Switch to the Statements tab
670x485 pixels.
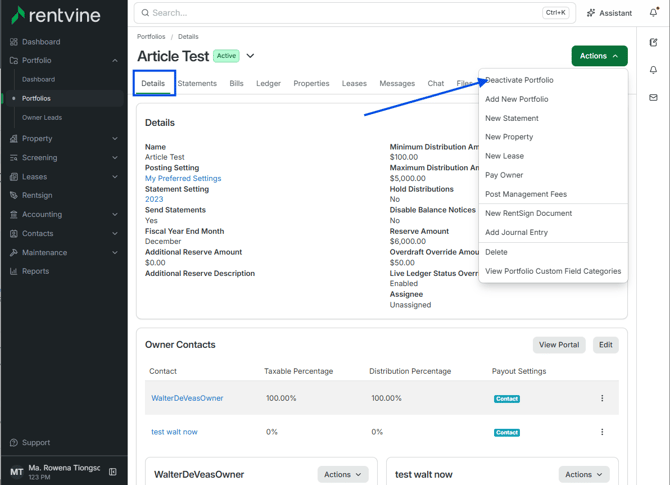197,83
